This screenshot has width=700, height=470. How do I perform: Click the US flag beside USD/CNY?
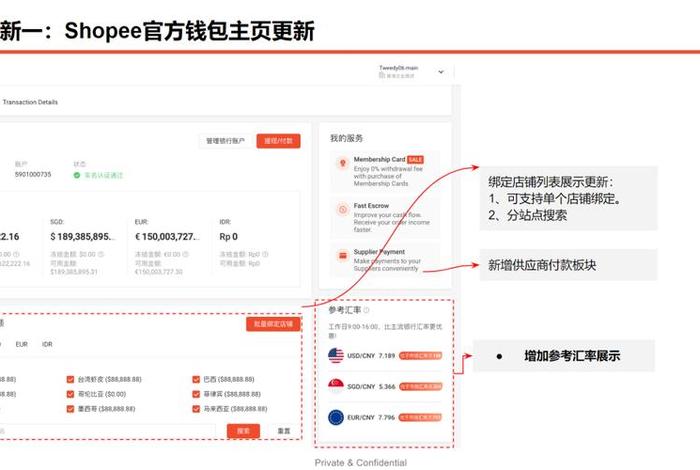click(x=336, y=356)
